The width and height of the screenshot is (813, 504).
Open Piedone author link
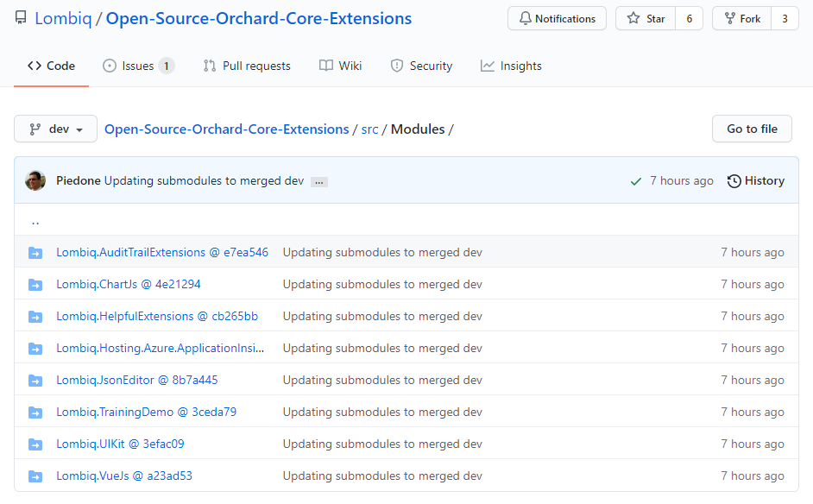(x=79, y=180)
